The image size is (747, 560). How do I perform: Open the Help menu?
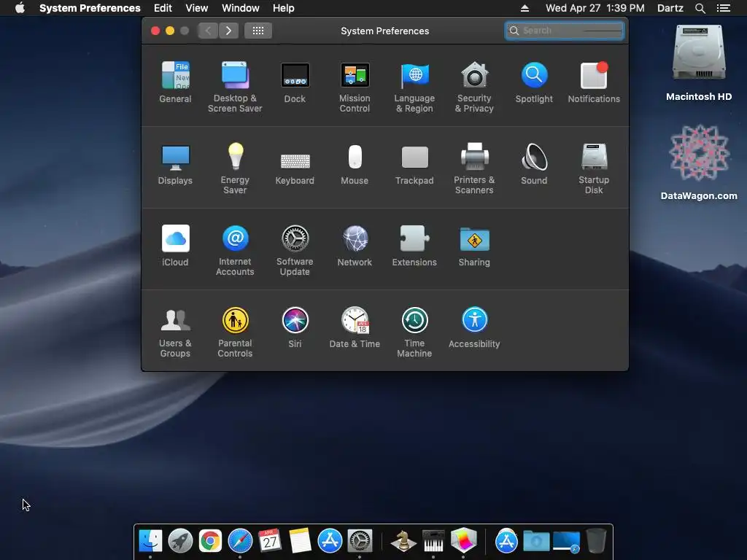coord(284,7)
